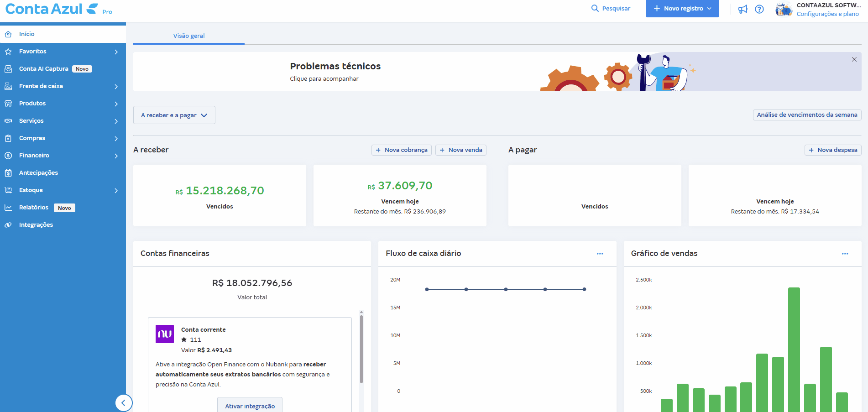Go to Integrações in the sidebar
This screenshot has width=868, height=412.
tap(36, 225)
